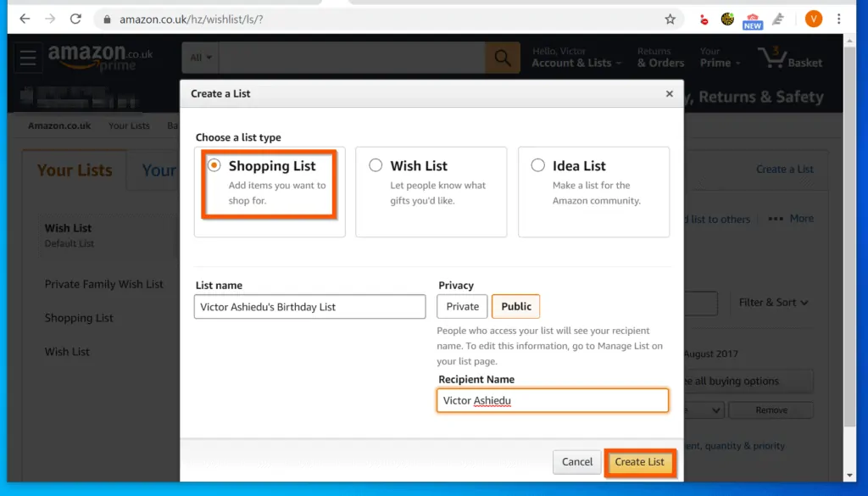This screenshot has width=868, height=496.
Task: Select Idea List radio button
Action: [x=537, y=165]
